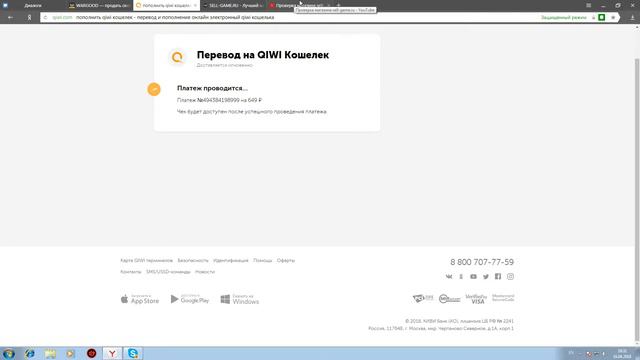Open the browser downloads icon
Image resolution: width=640 pixels, height=360 pixels.
(x=632, y=18)
